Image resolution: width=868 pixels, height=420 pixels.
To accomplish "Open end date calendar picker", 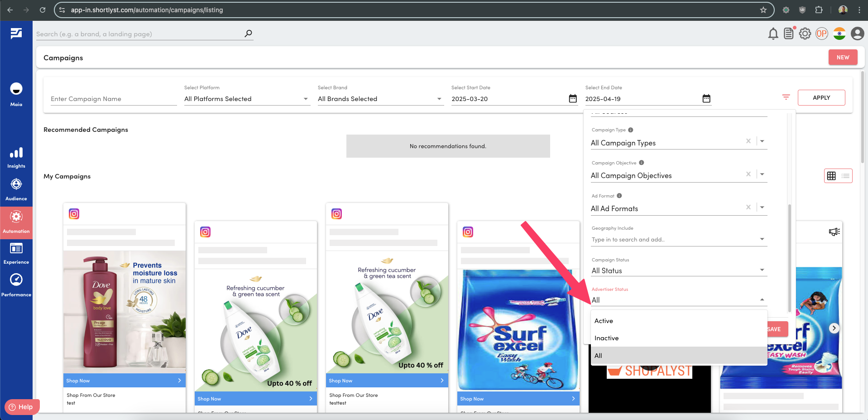I will (x=706, y=98).
